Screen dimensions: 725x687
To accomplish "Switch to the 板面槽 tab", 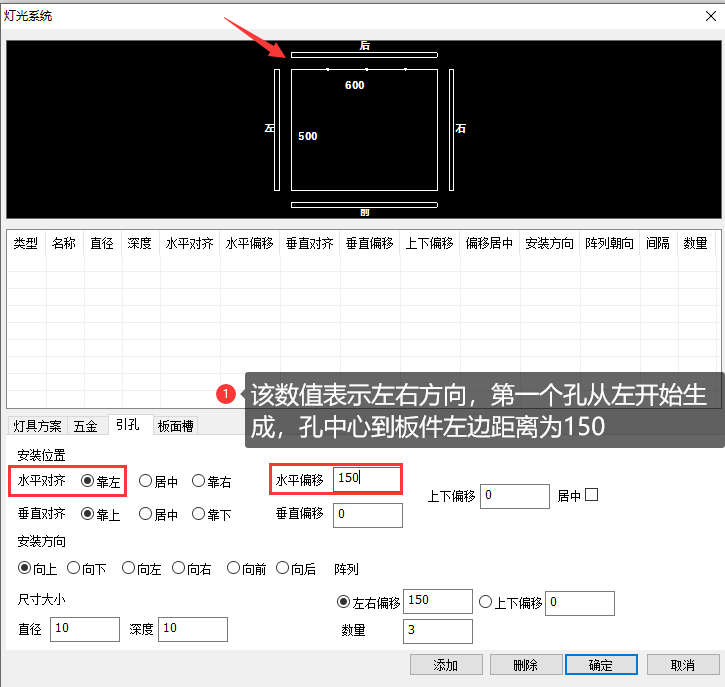I will pos(176,426).
